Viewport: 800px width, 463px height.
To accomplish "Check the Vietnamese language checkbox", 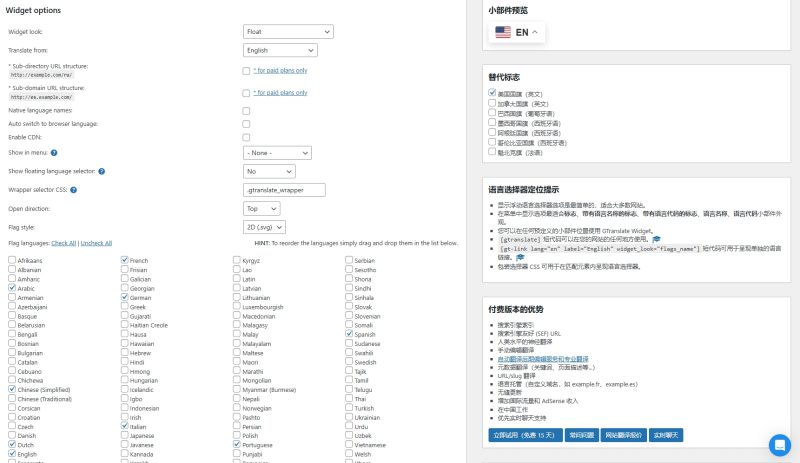I will click(x=349, y=444).
